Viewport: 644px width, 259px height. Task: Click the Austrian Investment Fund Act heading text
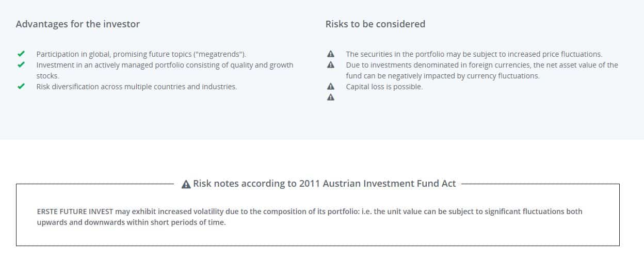coord(325,184)
